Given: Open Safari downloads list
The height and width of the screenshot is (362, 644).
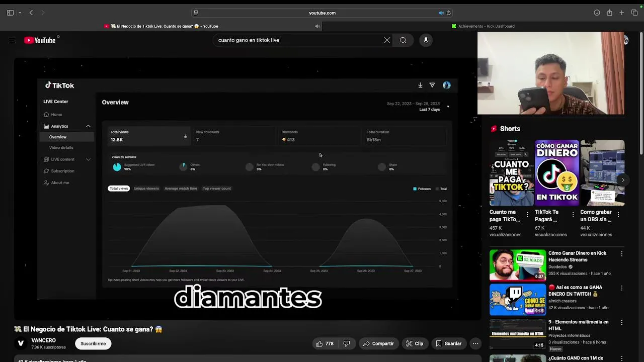Looking at the screenshot, I should [597, 13].
